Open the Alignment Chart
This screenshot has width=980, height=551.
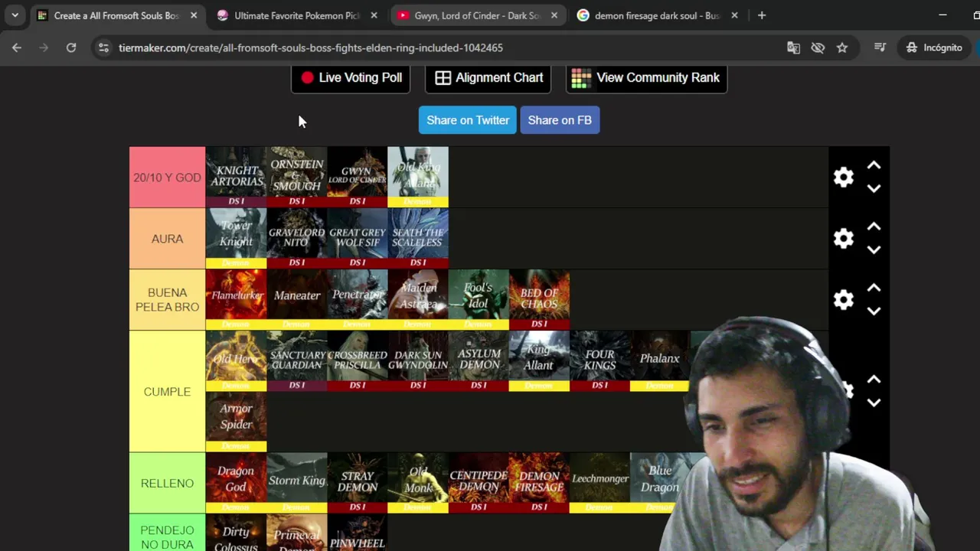pos(488,77)
